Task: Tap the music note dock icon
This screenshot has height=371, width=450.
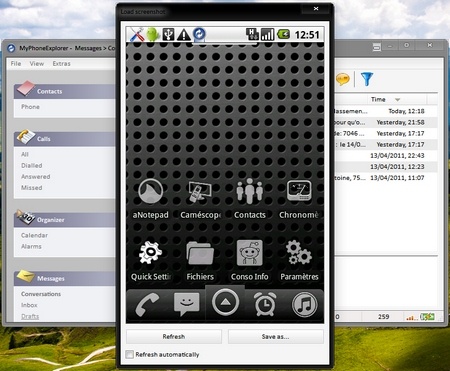Action: [x=305, y=304]
